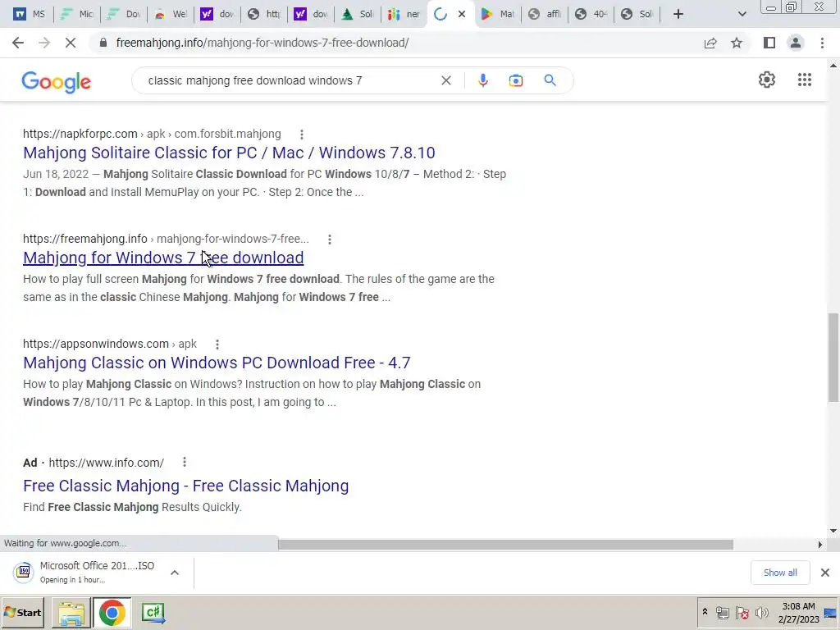The image size is (840, 630).
Task: View site information lock icon
Action: [x=103, y=43]
